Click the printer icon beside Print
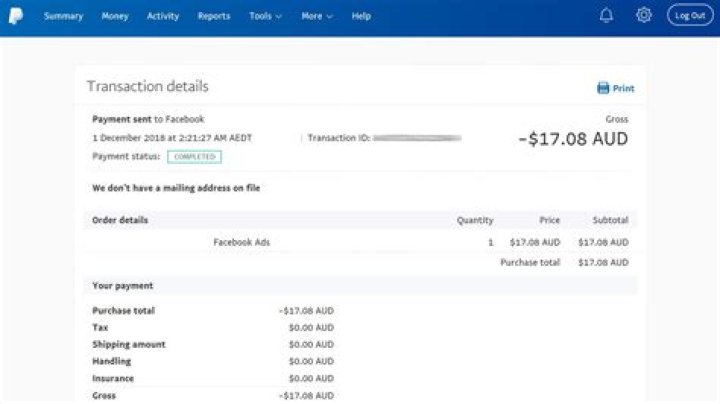 pos(602,88)
